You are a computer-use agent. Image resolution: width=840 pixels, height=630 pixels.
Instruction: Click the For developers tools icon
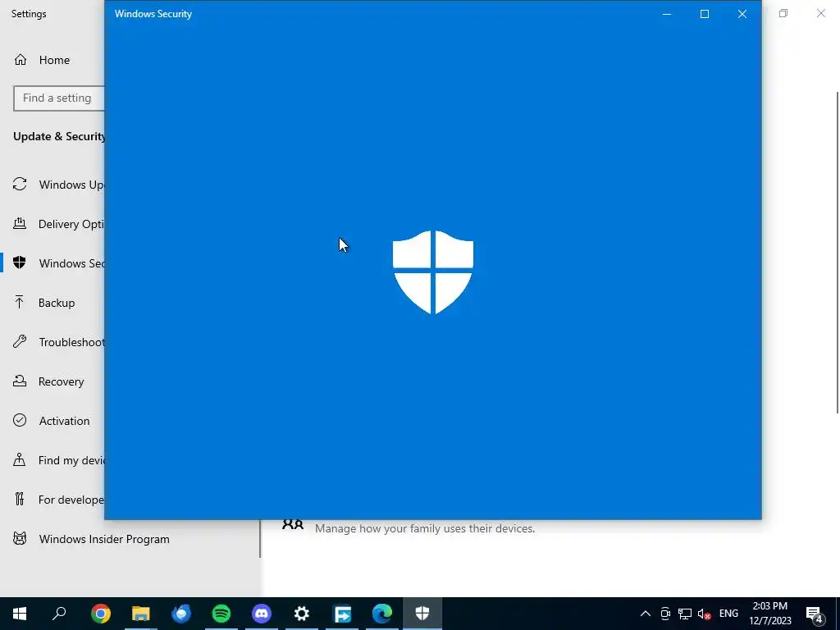(20, 499)
